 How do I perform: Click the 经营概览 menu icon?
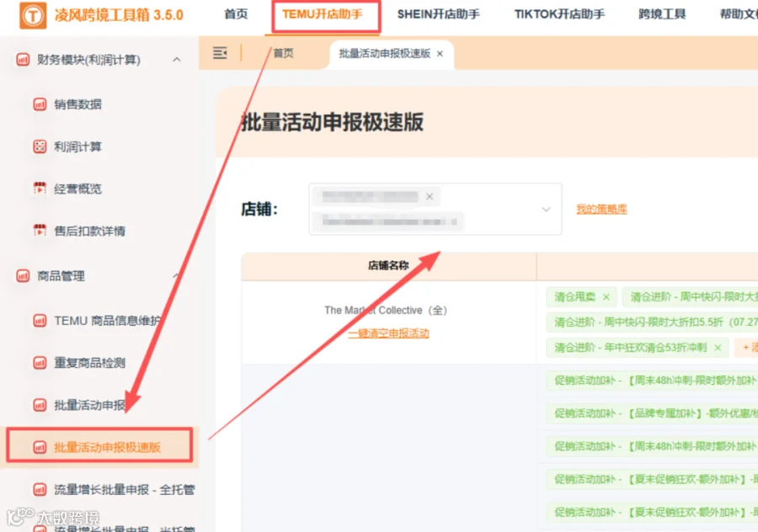[x=40, y=189]
